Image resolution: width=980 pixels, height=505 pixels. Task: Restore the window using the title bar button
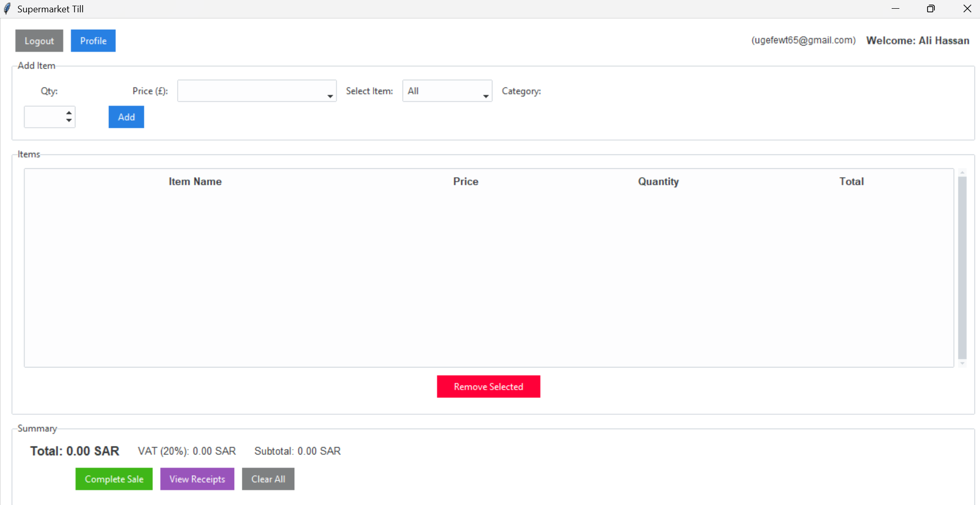click(x=931, y=9)
